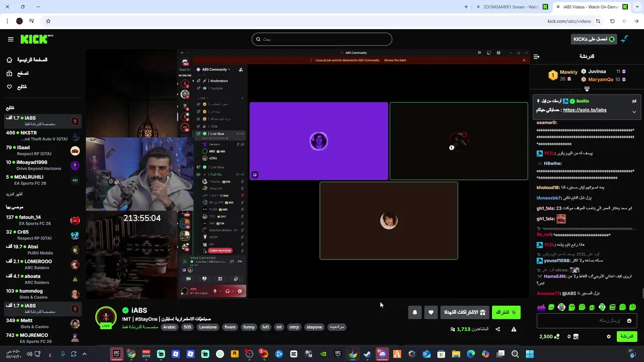This screenshot has height=362, width=644.
Task: Open the aboata channel in the sidebar
Action: click(42, 279)
